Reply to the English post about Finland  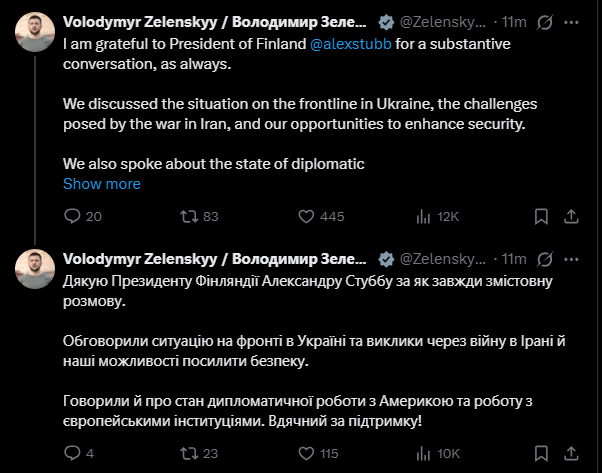pos(72,216)
